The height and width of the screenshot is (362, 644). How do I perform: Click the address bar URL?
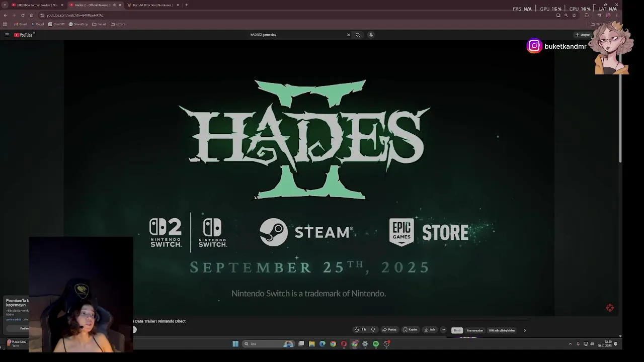tap(75, 15)
